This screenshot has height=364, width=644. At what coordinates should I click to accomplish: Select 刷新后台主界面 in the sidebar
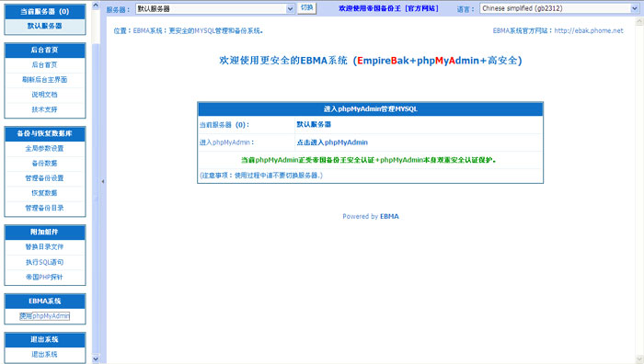pyautogui.click(x=45, y=80)
